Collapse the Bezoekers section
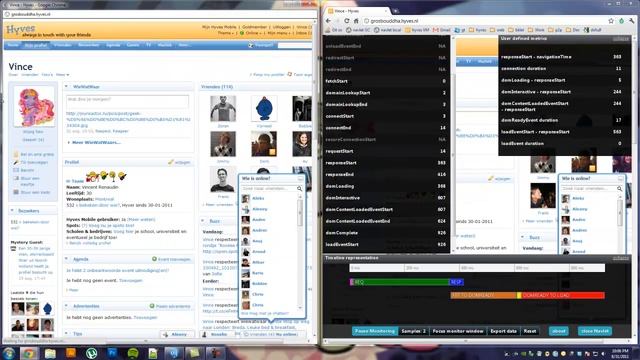 [12, 211]
